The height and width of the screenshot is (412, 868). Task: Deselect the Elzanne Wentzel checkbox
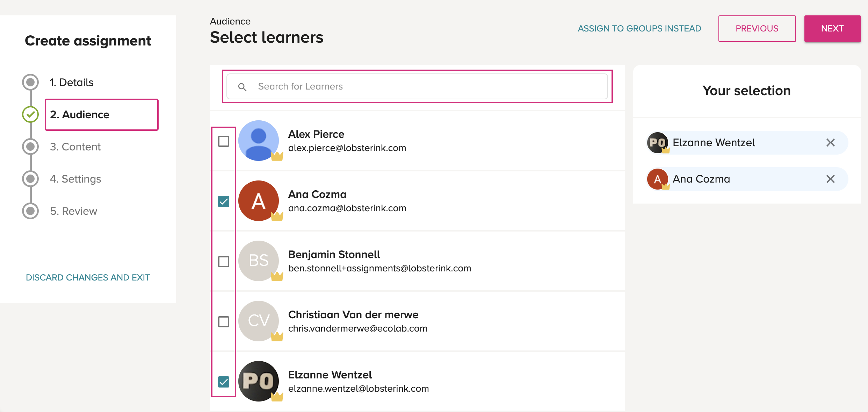tap(224, 382)
